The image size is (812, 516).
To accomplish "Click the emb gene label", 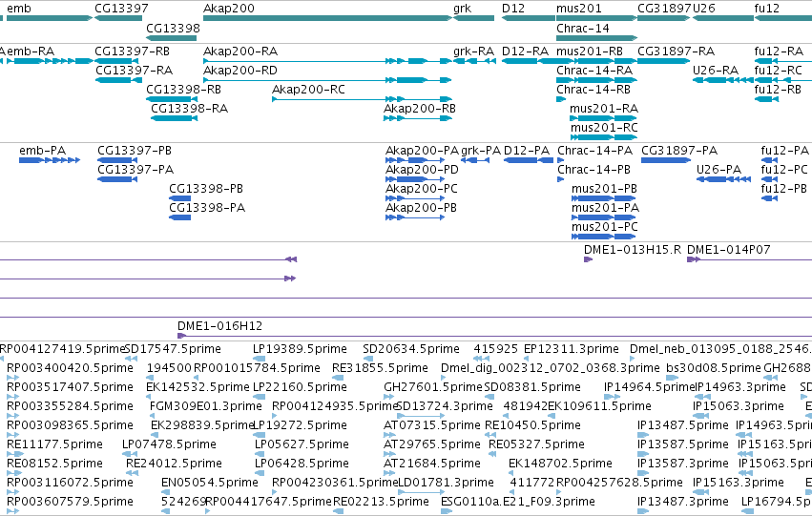I will coord(19,9).
